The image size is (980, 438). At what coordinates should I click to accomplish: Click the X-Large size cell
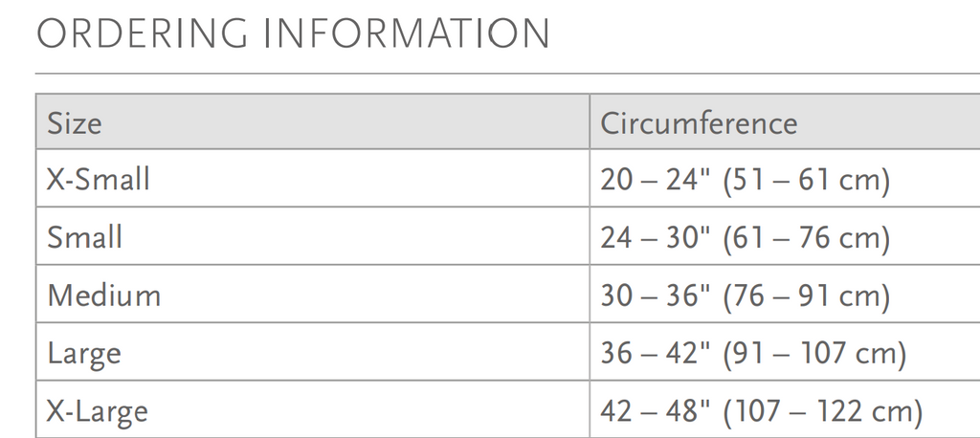click(313, 410)
